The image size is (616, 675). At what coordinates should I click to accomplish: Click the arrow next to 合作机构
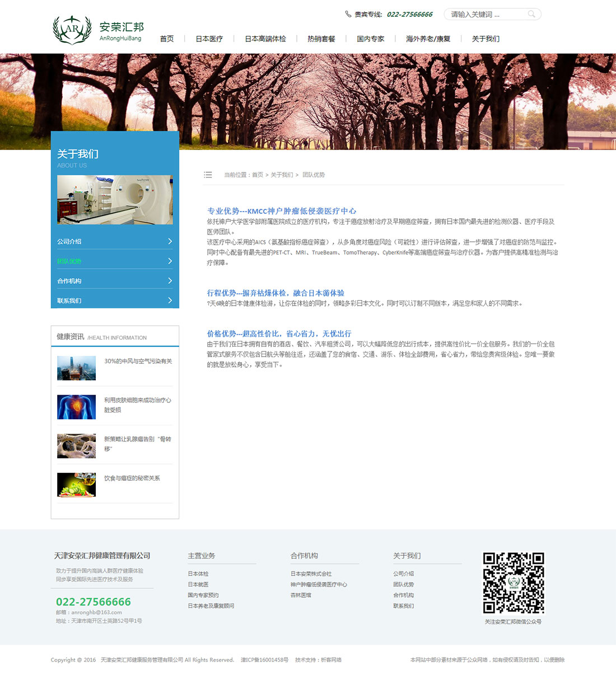tap(170, 280)
